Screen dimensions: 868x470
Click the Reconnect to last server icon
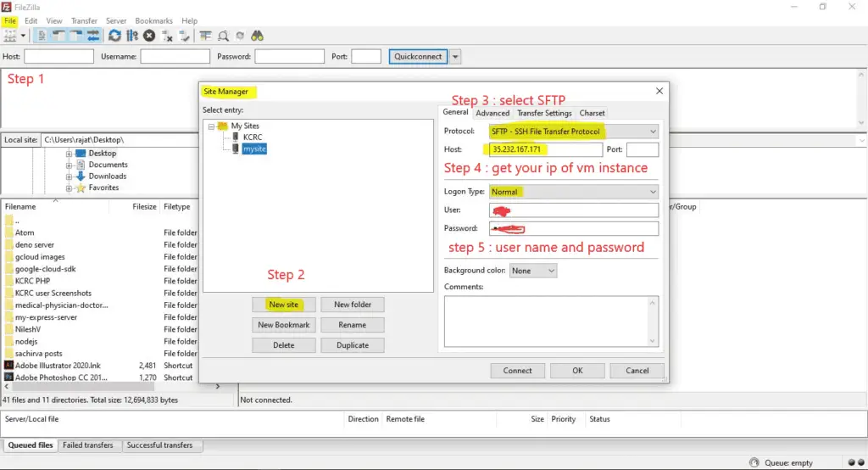184,36
